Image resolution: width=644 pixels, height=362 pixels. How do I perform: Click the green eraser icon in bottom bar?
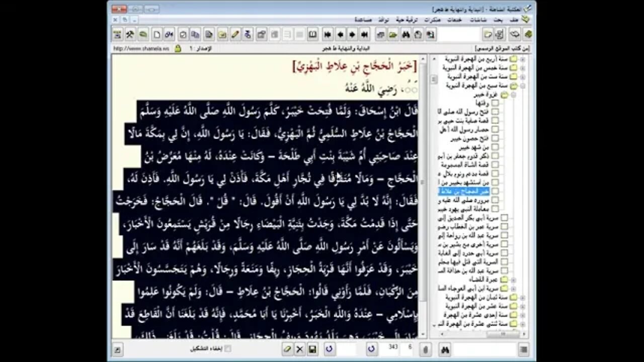(x=287, y=349)
